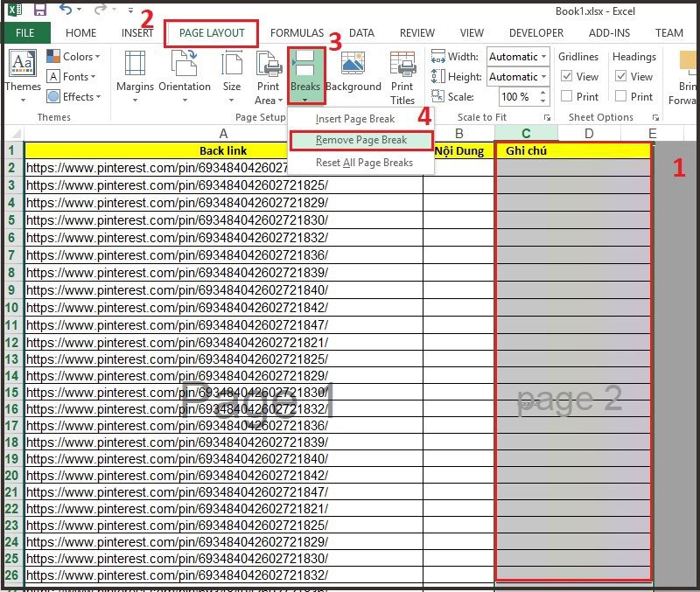Toggle Gridlines Print checkbox
Screen dimensions: 700x592
click(566, 96)
